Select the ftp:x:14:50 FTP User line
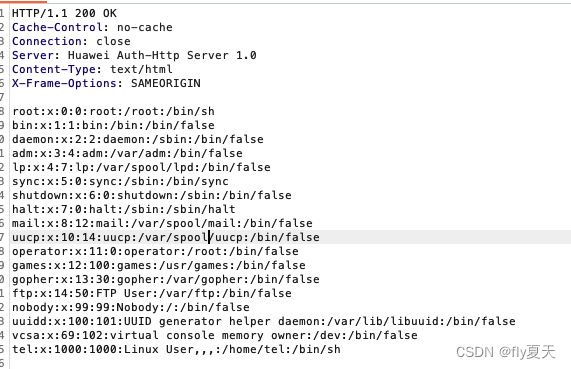This screenshot has height=369, width=571. (152, 293)
